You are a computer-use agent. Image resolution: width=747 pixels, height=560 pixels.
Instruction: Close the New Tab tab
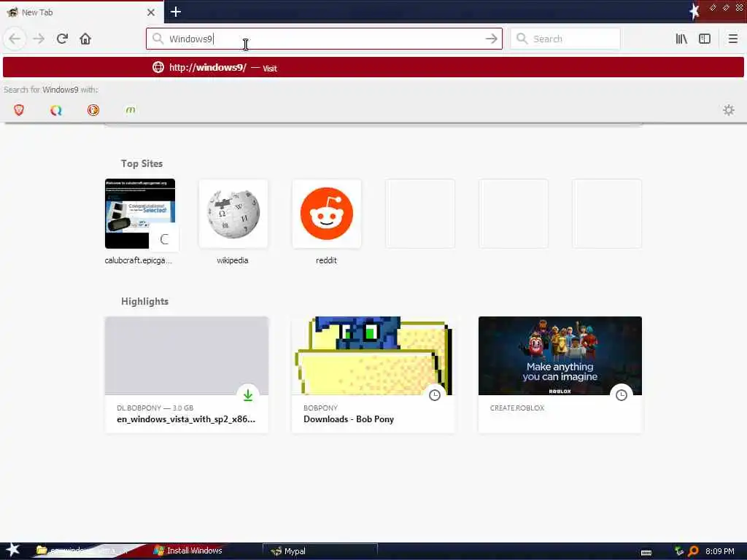(151, 12)
